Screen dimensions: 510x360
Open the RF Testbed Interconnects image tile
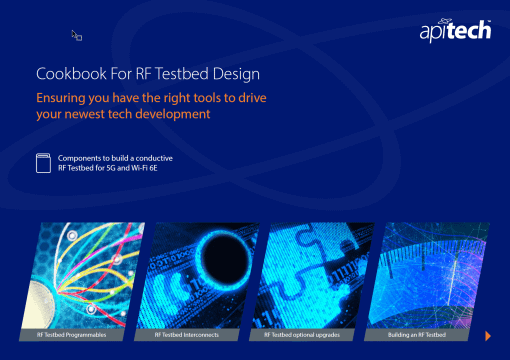pos(198,275)
